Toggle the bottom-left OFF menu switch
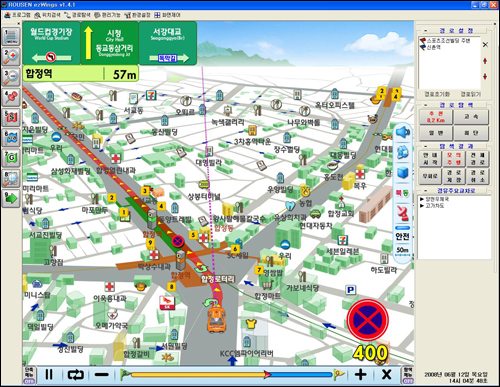The width and height of the screenshot is (500, 387). coord(30,375)
